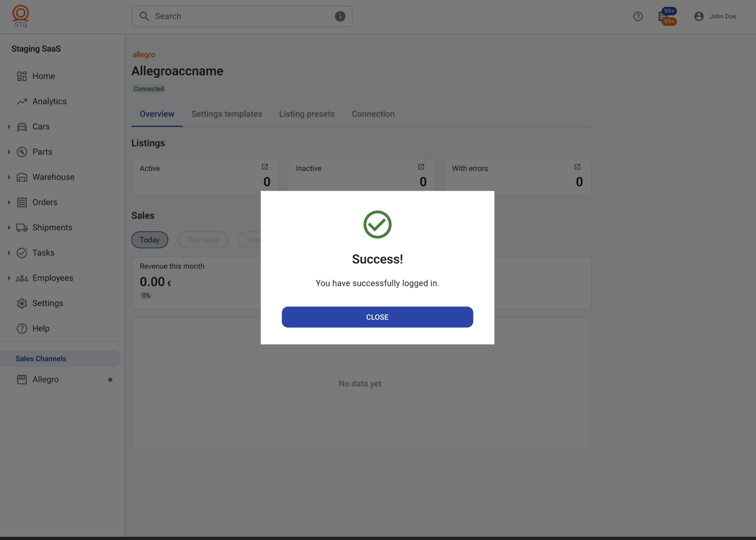Open the Connection tab

373,114
